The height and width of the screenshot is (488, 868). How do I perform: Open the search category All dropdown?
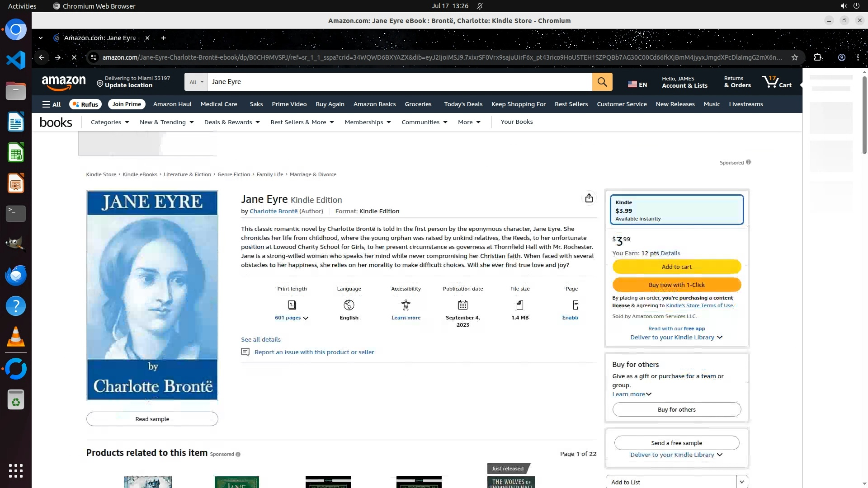pos(196,82)
